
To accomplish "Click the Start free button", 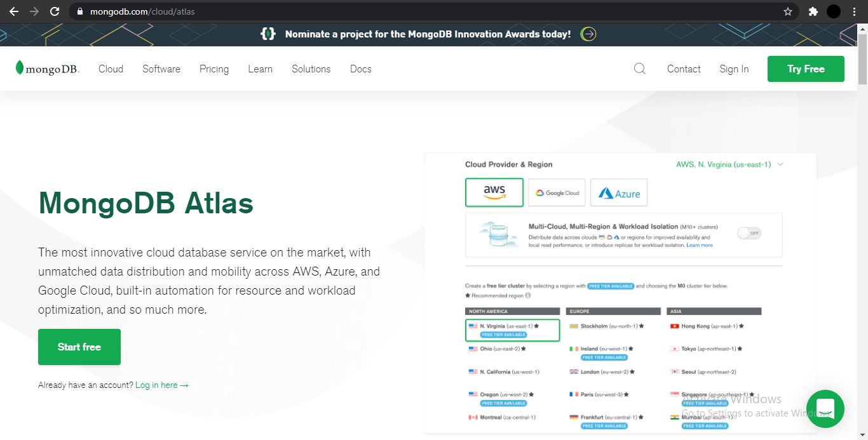I will click(79, 347).
